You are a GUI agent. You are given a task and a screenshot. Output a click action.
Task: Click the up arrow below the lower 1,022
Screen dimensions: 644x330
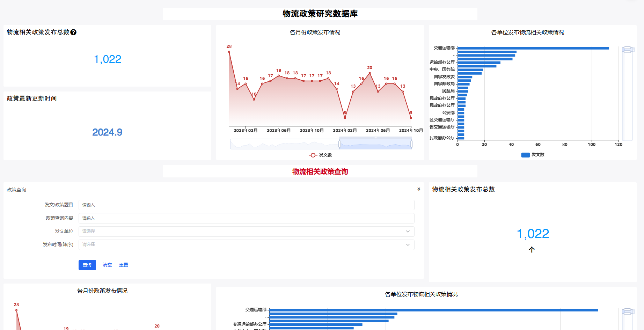[x=532, y=250]
